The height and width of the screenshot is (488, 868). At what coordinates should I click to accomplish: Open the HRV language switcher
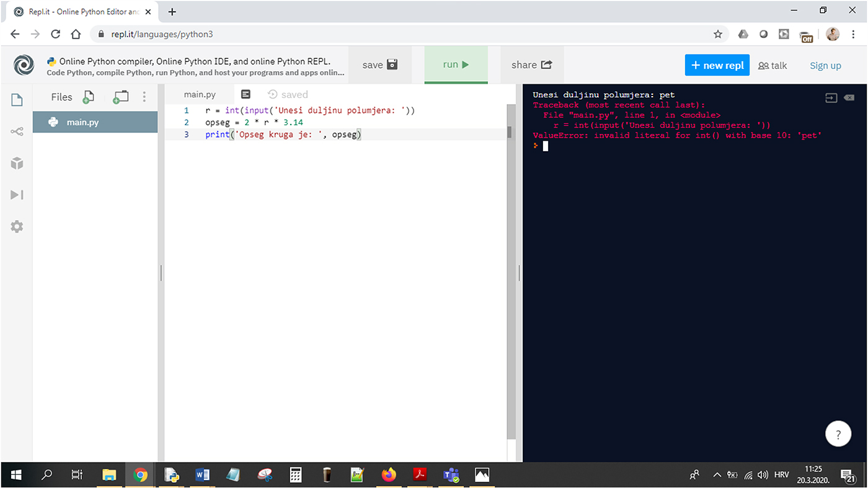tap(781, 474)
